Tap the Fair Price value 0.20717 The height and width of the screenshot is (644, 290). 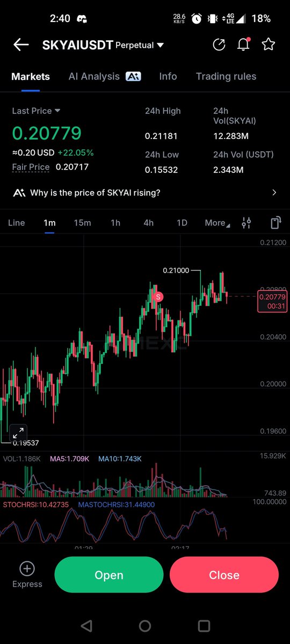pyautogui.click(x=73, y=167)
